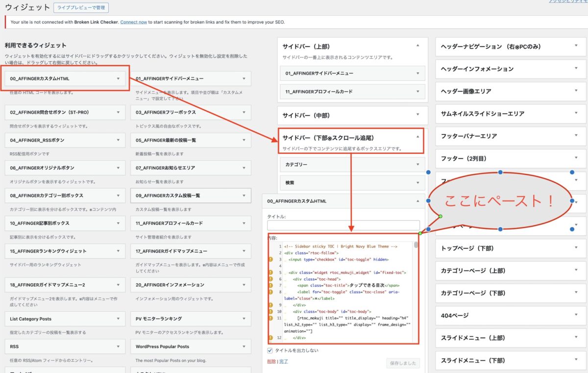Expand the ヘッダーインフォメーション area arrow
The image size is (588, 373).
pos(577,69)
